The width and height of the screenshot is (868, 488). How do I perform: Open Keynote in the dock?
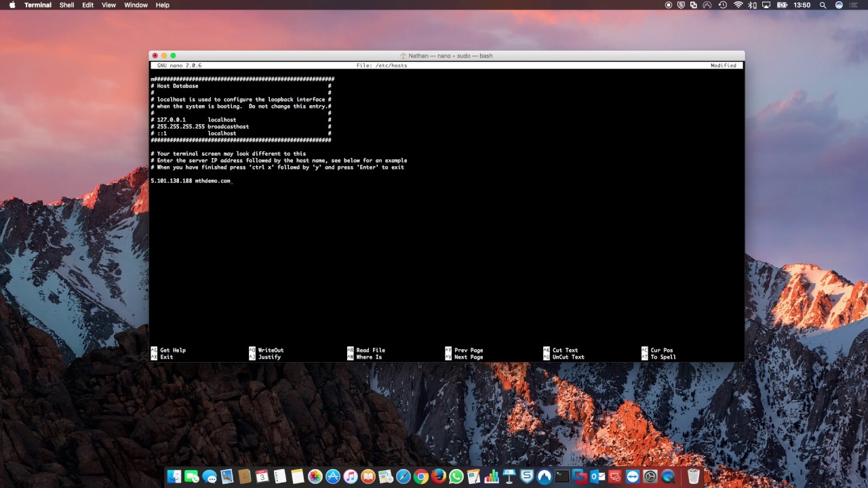click(509, 476)
